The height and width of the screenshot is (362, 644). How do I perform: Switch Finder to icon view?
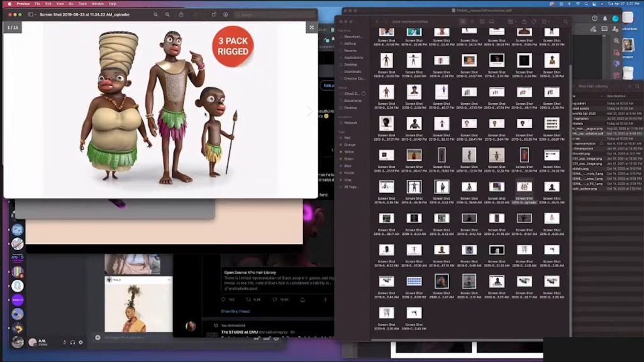(463, 21)
